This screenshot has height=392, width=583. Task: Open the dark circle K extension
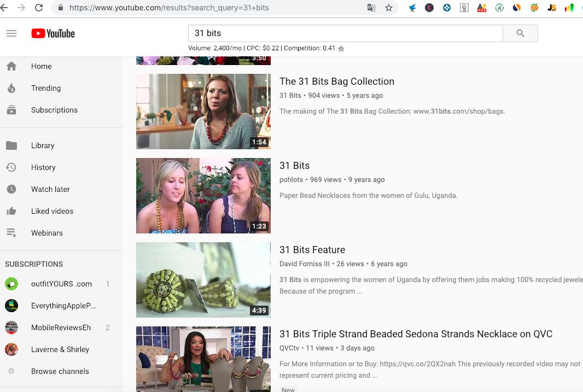tap(429, 8)
